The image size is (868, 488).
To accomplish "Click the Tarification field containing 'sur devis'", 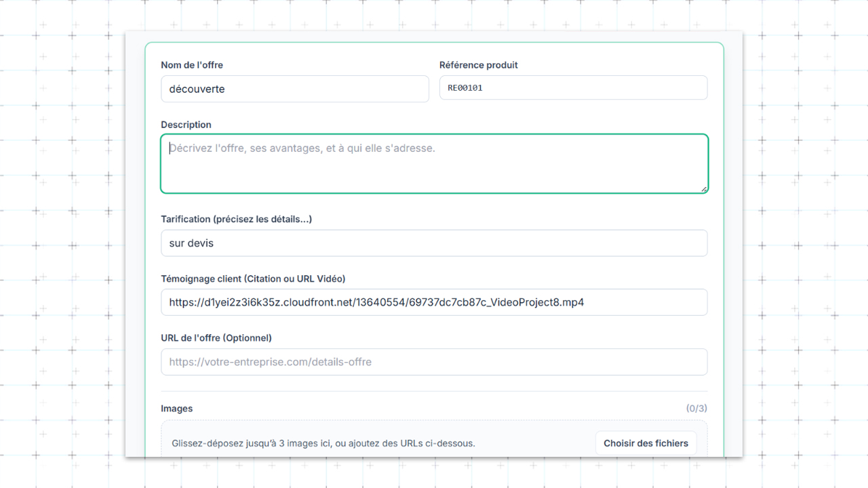I will [x=434, y=243].
